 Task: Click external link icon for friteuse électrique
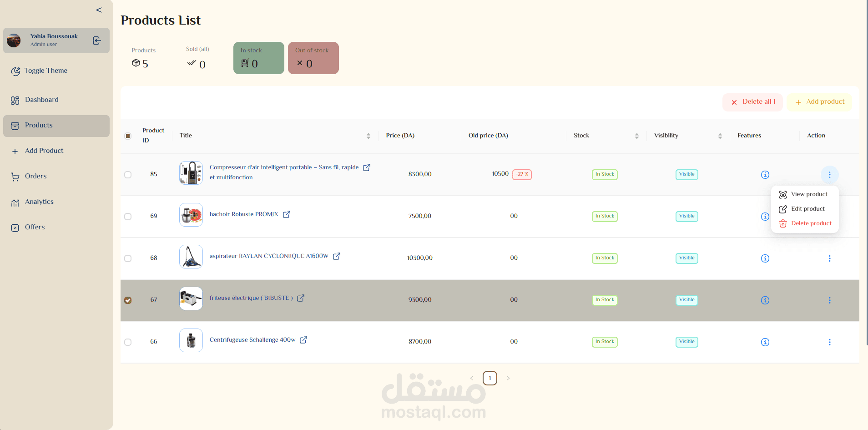301,298
